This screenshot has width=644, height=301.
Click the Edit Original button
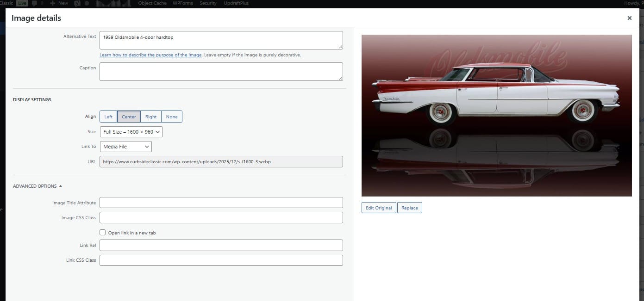(379, 208)
